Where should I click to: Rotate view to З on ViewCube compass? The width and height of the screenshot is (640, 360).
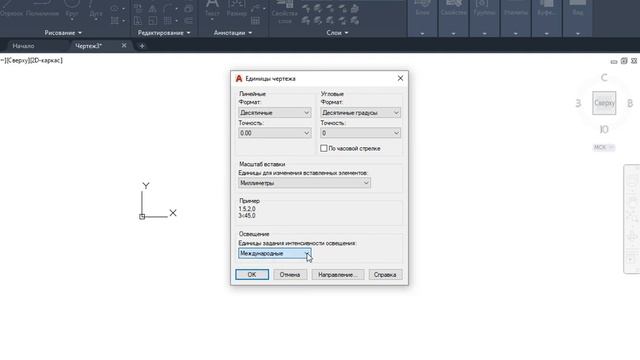coord(578,103)
